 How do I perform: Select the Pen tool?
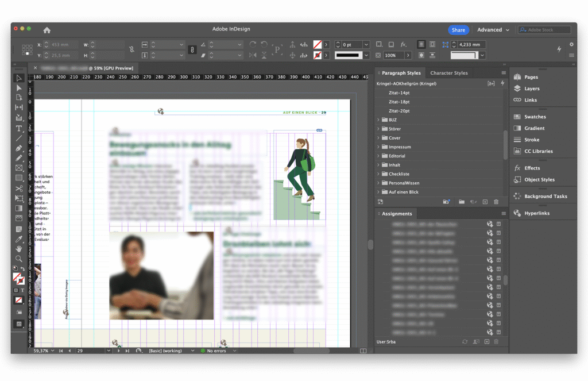tap(19, 148)
